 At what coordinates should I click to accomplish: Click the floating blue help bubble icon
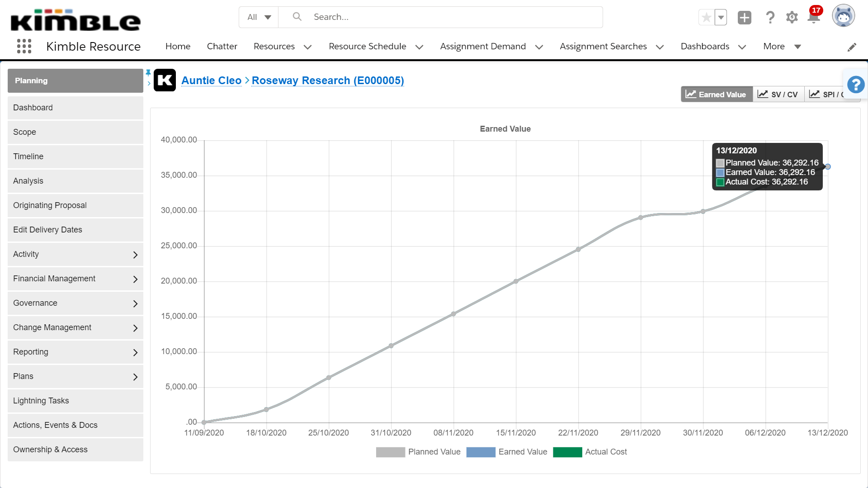[855, 84]
